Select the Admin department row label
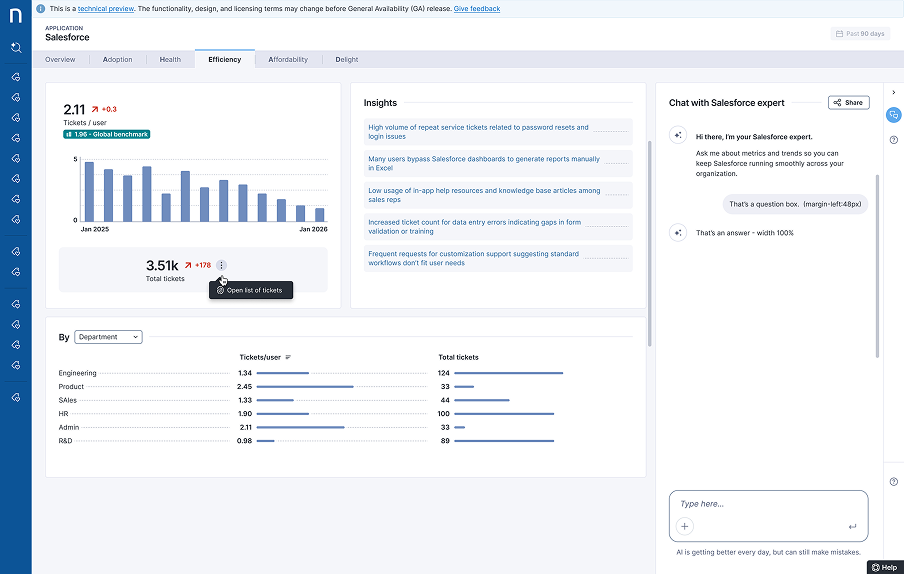This screenshot has width=904, height=574. pos(69,427)
